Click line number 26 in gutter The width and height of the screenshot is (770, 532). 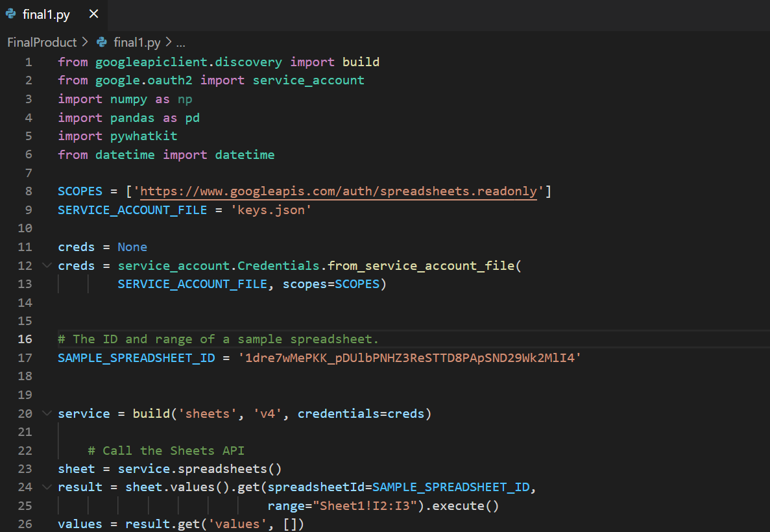[25, 524]
